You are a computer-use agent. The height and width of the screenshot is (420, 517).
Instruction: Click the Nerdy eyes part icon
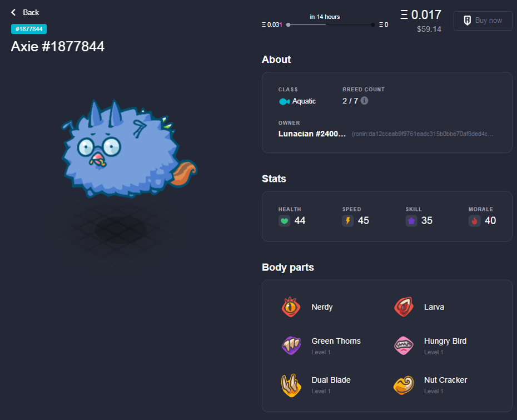291,307
